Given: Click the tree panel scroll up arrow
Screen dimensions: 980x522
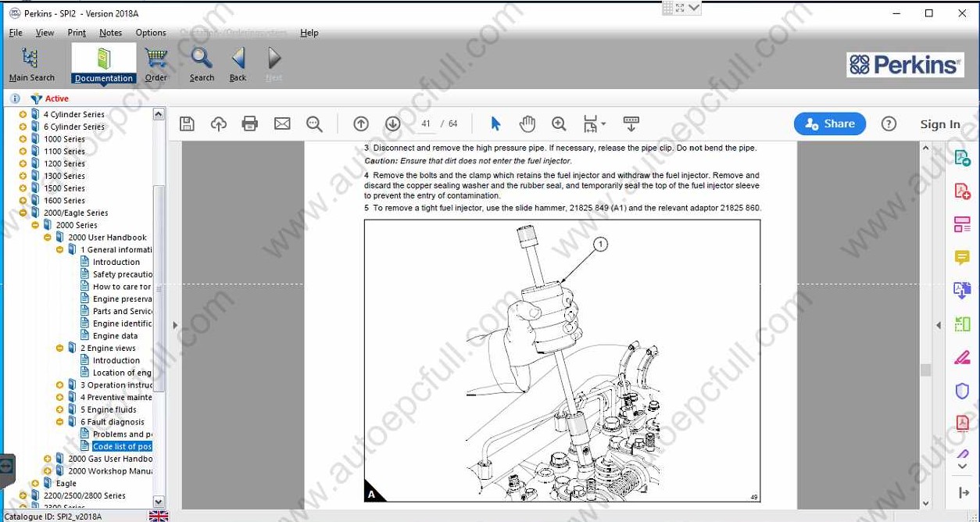Looking at the screenshot, I should coord(159,114).
